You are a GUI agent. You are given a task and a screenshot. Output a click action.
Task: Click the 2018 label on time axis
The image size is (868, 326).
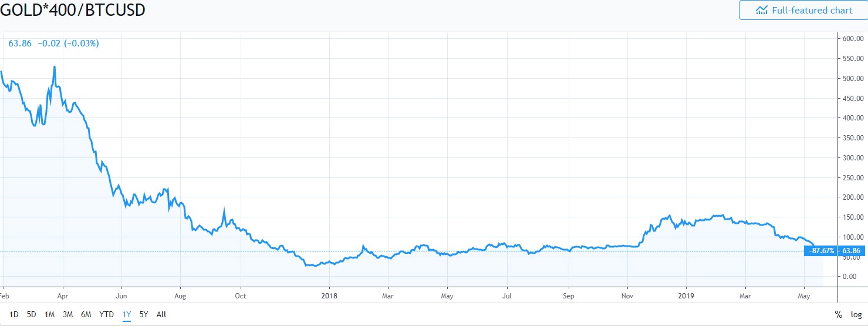point(330,297)
